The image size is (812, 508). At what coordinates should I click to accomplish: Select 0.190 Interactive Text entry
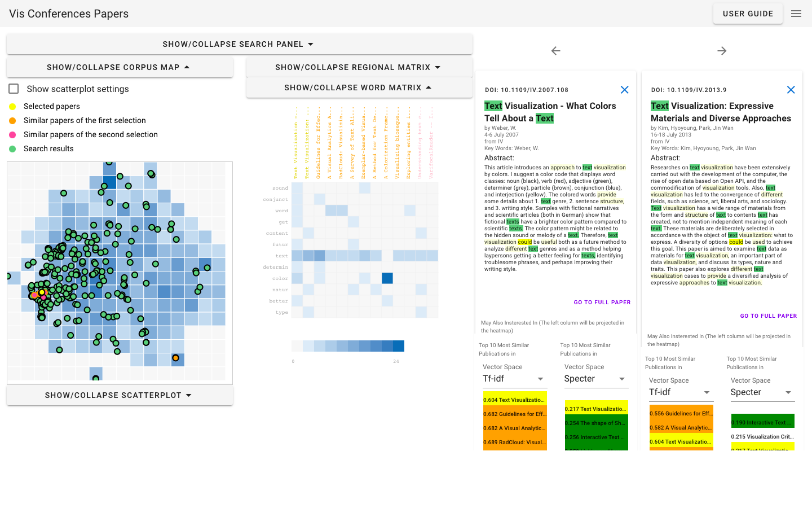(763, 421)
